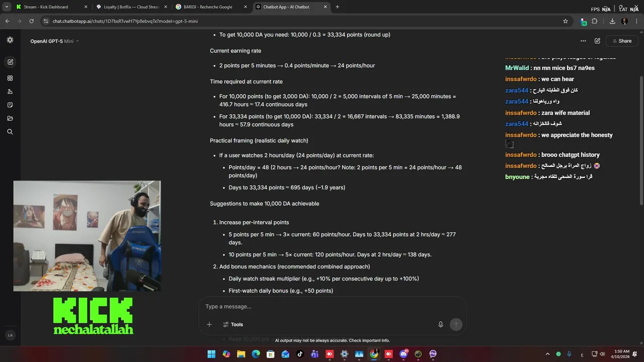Click chat username MrWalid
The width and height of the screenshot is (644, 362).
click(517, 68)
